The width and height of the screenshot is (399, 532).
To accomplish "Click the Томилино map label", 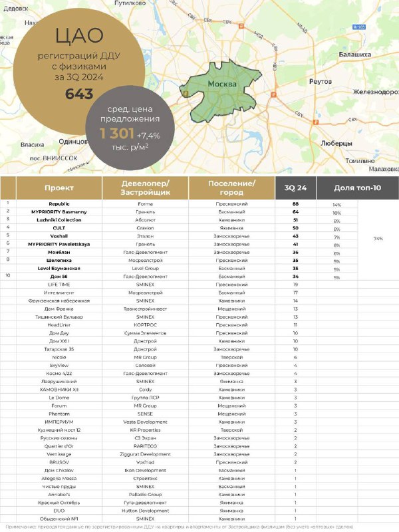I will tap(360, 160).
